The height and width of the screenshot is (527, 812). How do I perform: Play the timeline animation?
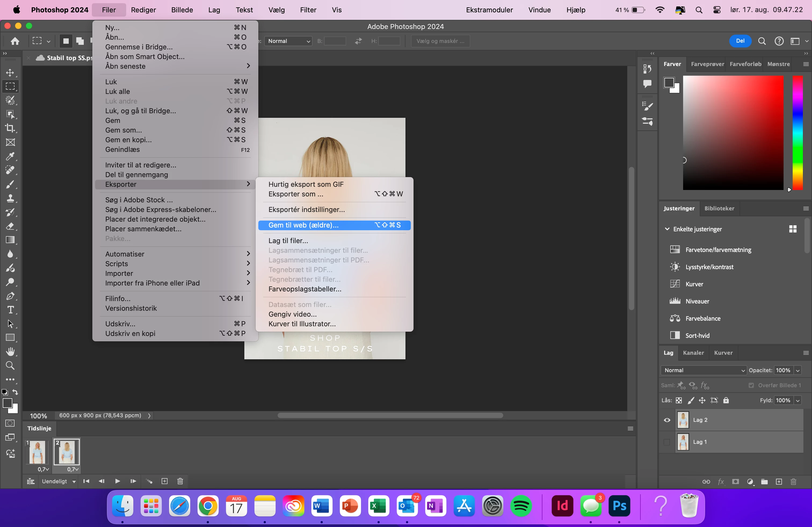click(117, 481)
